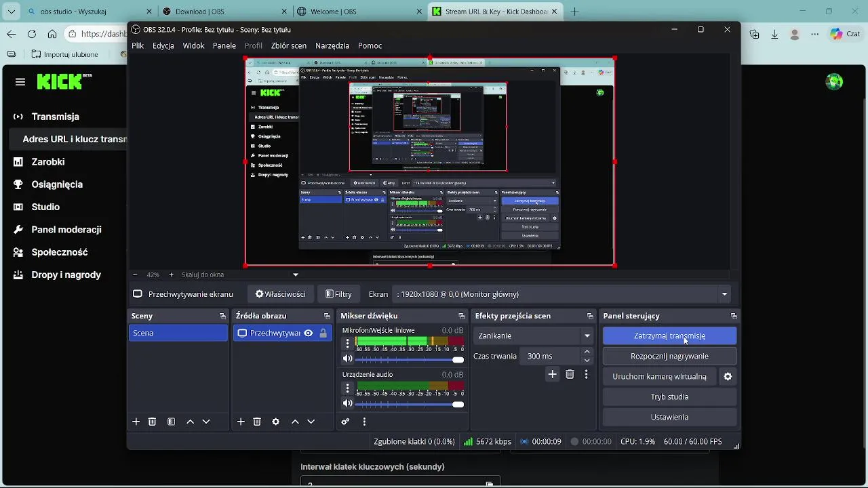Viewport: 868px width, 488px height.
Task: Switch to 'Welcome | OBS' browser tab
Action: coord(359,12)
